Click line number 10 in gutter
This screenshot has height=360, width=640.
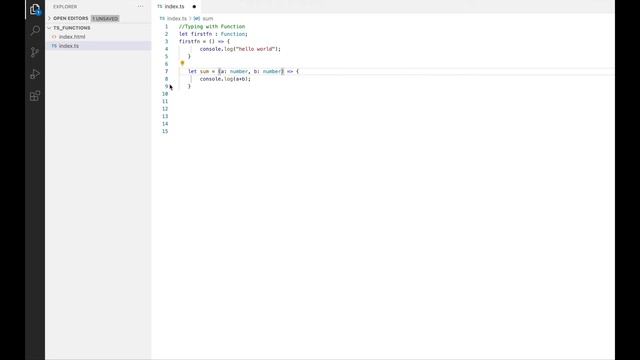165,94
